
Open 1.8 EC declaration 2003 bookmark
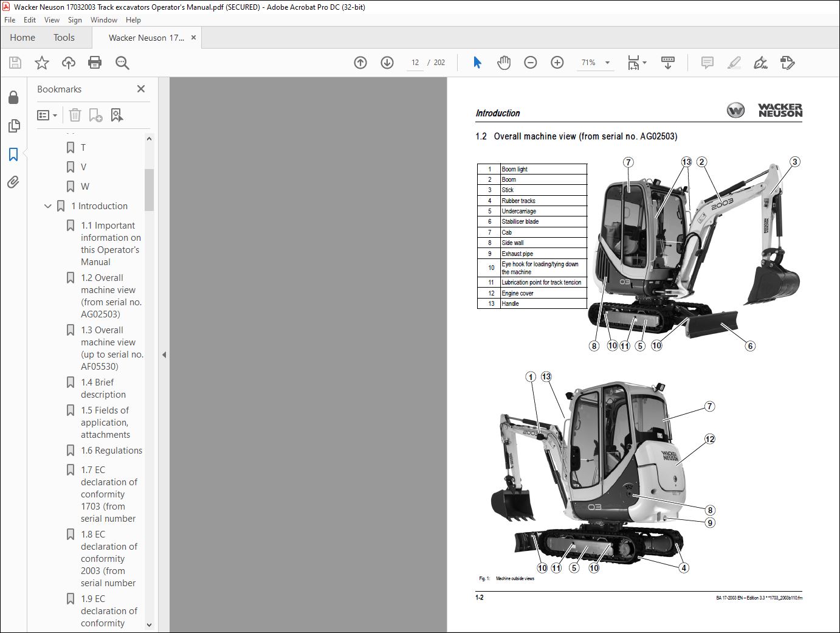point(109,559)
